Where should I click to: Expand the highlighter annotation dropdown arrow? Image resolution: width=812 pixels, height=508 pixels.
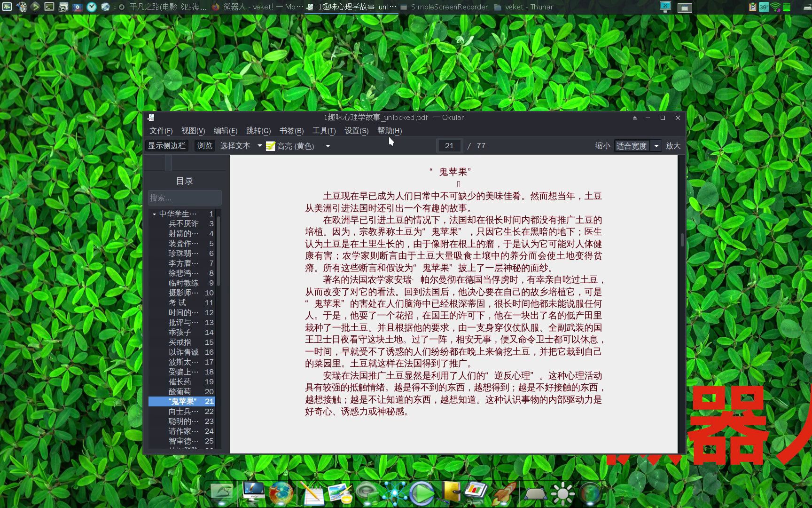click(x=328, y=146)
